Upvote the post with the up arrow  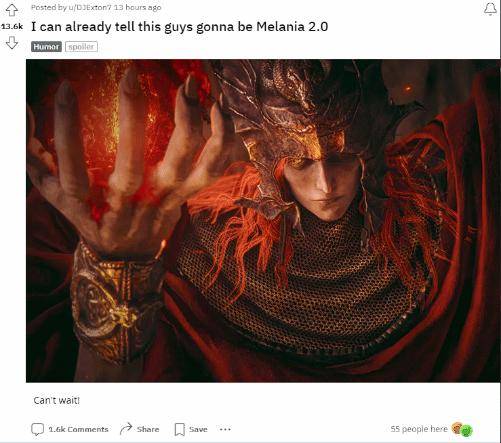(12, 10)
